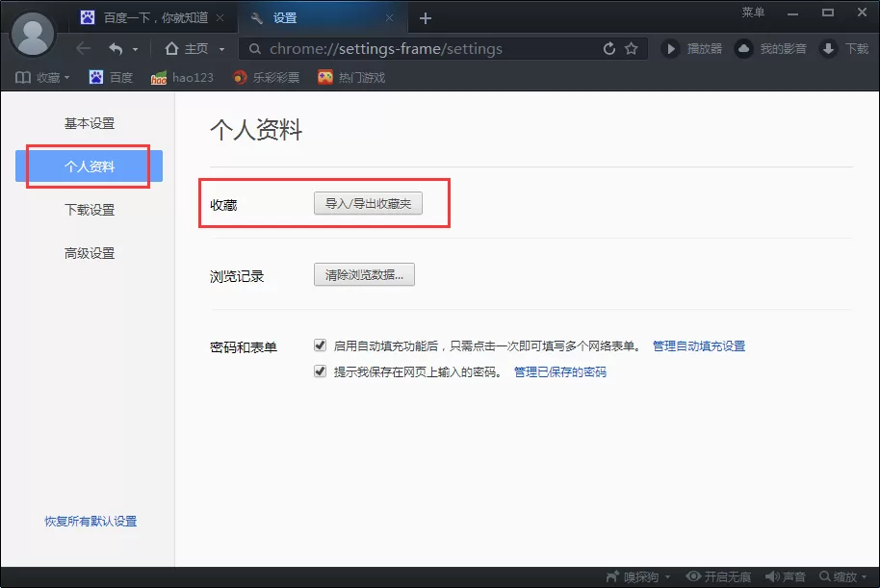880x588 pixels.
Task: Reload the page with refresh icon
Action: click(x=608, y=49)
